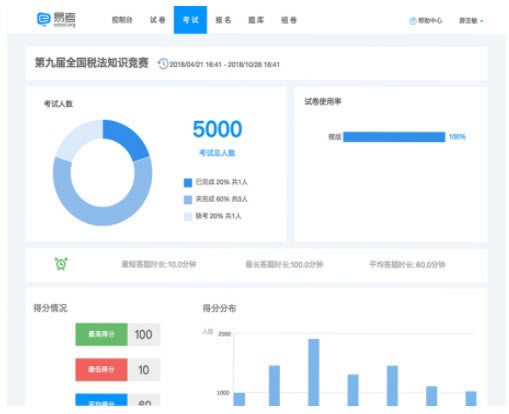Click the 100% paper usage bar
509x414 pixels.
coord(394,137)
